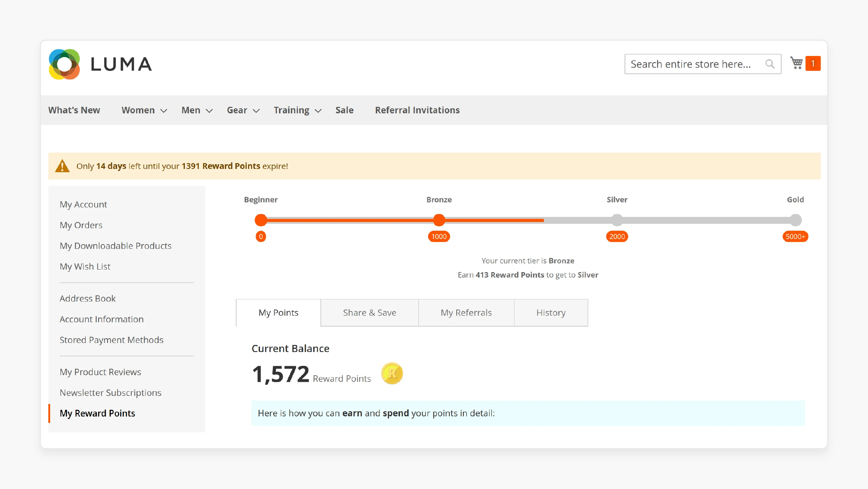868x489 pixels.
Task: Open My Orders link
Action: (81, 225)
